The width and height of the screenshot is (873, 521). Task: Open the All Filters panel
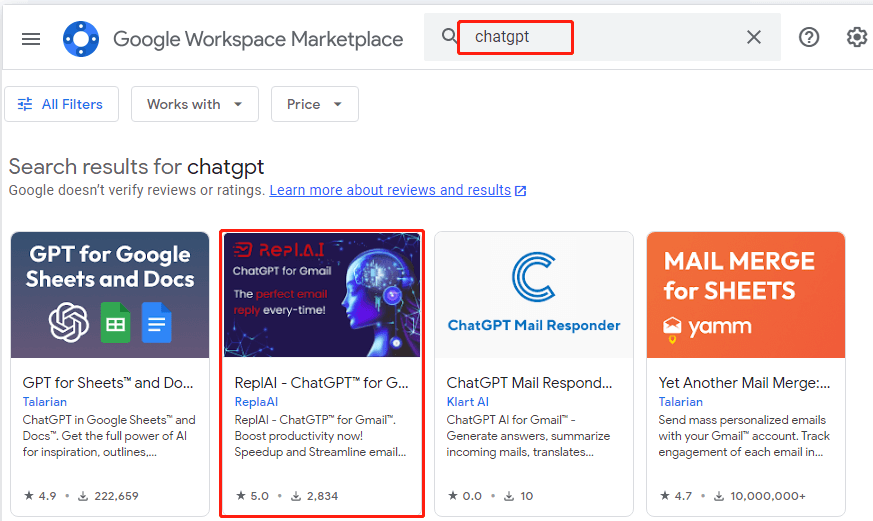pyautogui.click(x=61, y=104)
